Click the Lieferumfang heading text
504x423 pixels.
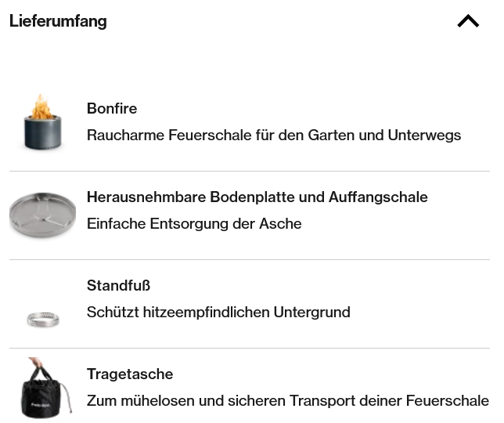pyautogui.click(x=58, y=21)
